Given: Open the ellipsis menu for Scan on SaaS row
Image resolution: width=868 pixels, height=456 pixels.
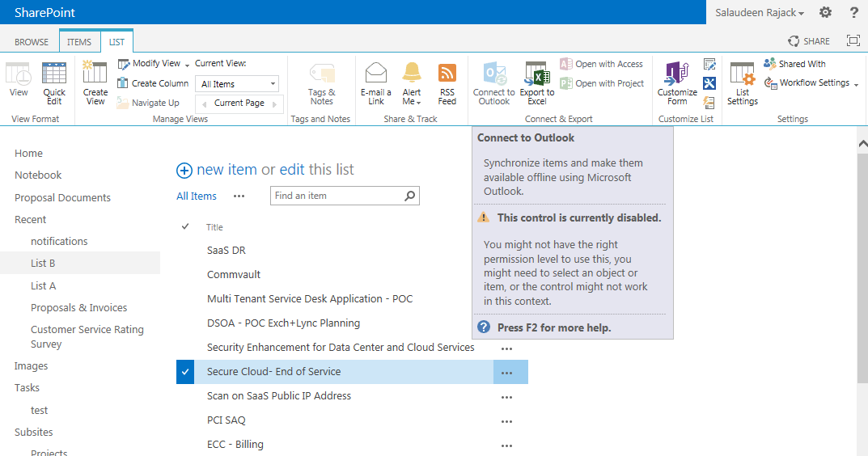Looking at the screenshot, I should click(x=506, y=397).
